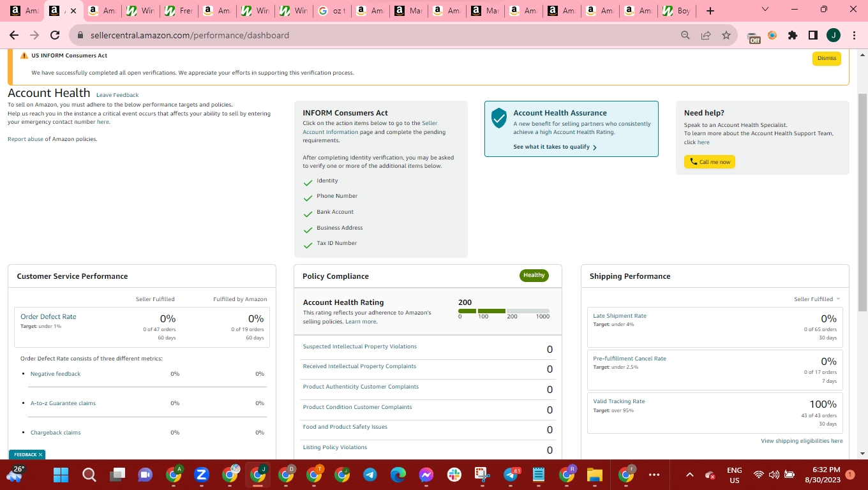Click the browser forward arrow
This screenshot has width=868, height=490.
34,36
